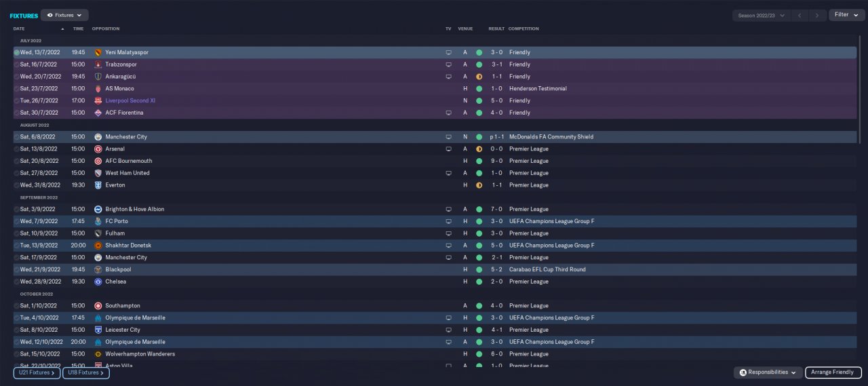Expand the Season 2022/23 selector
The image size is (868, 386).
click(x=762, y=15)
